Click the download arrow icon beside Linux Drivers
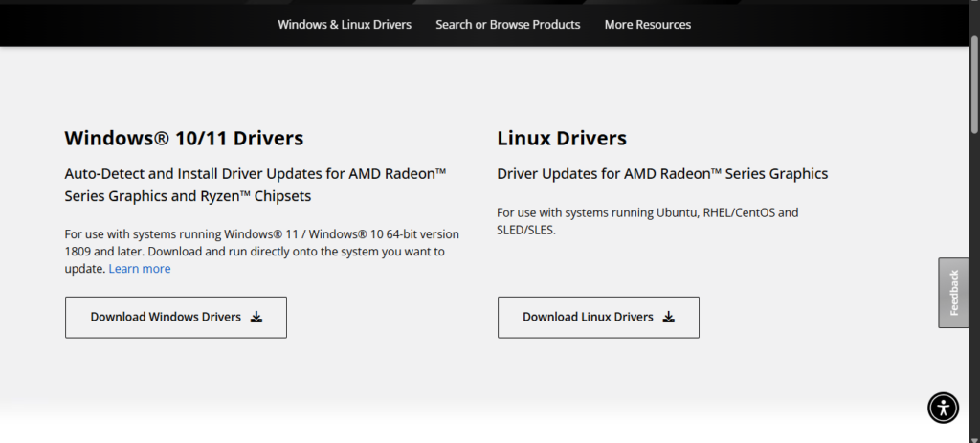This screenshot has width=980, height=443. pos(668,318)
